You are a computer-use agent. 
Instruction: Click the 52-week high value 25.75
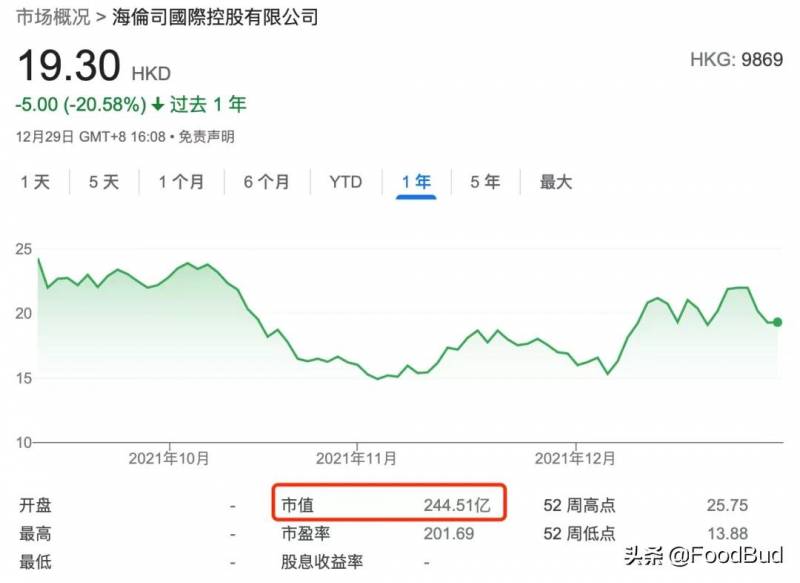(727, 505)
